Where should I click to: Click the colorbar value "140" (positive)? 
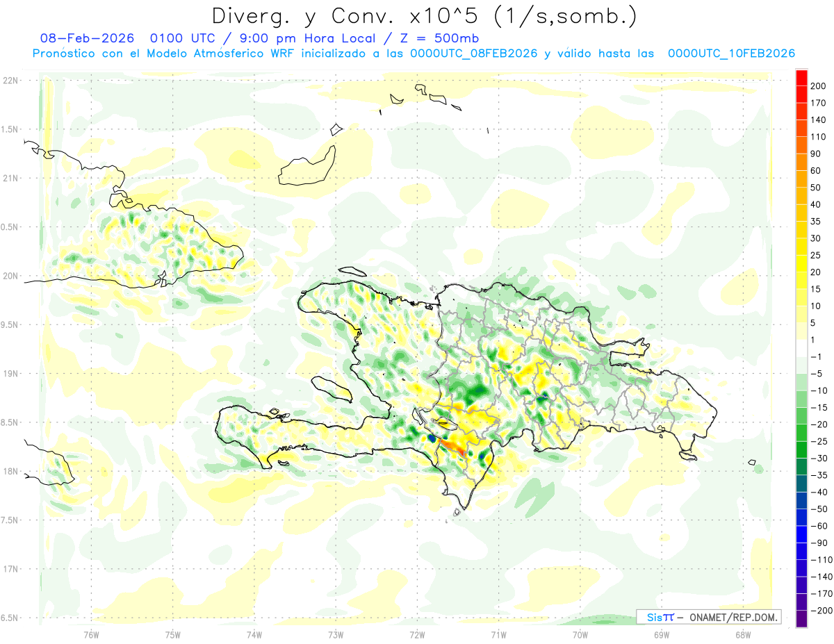coord(818,120)
